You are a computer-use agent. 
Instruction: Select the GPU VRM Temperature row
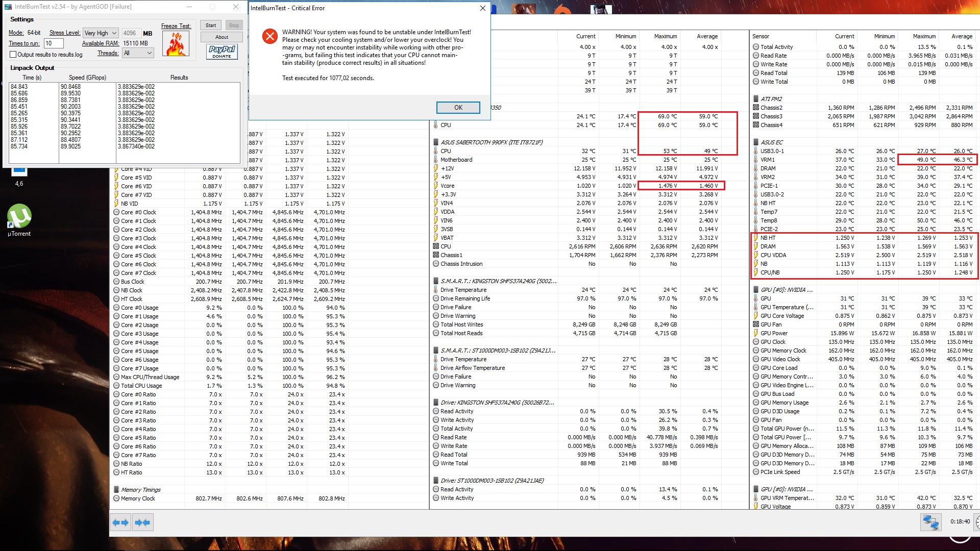tap(864, 498)
